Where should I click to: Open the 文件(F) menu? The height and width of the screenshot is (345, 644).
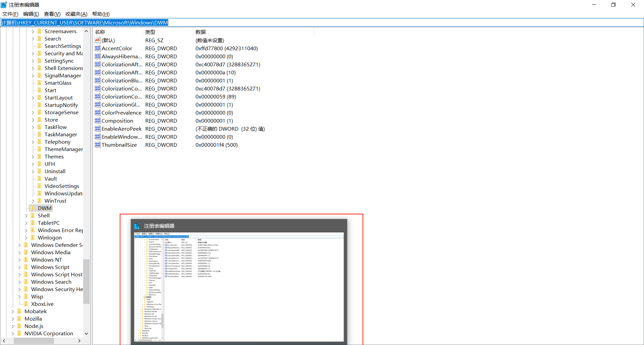(x=10, y=14)
